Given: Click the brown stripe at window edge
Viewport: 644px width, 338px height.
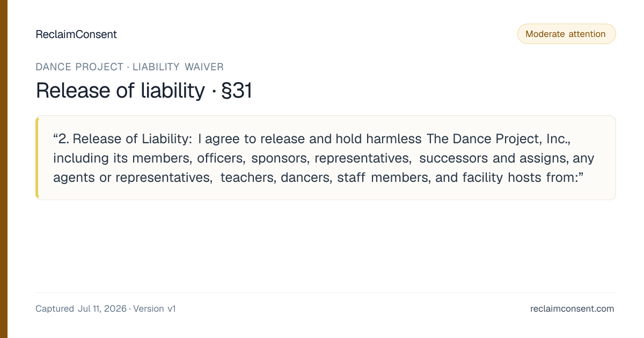Looking at the screenshot, I should coord(3,169).
